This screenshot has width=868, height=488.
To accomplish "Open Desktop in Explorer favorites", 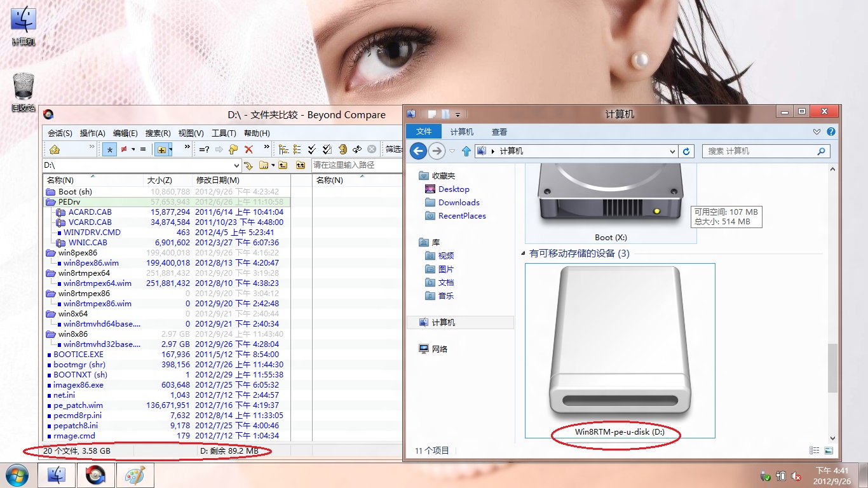I will tap(454, 189).
